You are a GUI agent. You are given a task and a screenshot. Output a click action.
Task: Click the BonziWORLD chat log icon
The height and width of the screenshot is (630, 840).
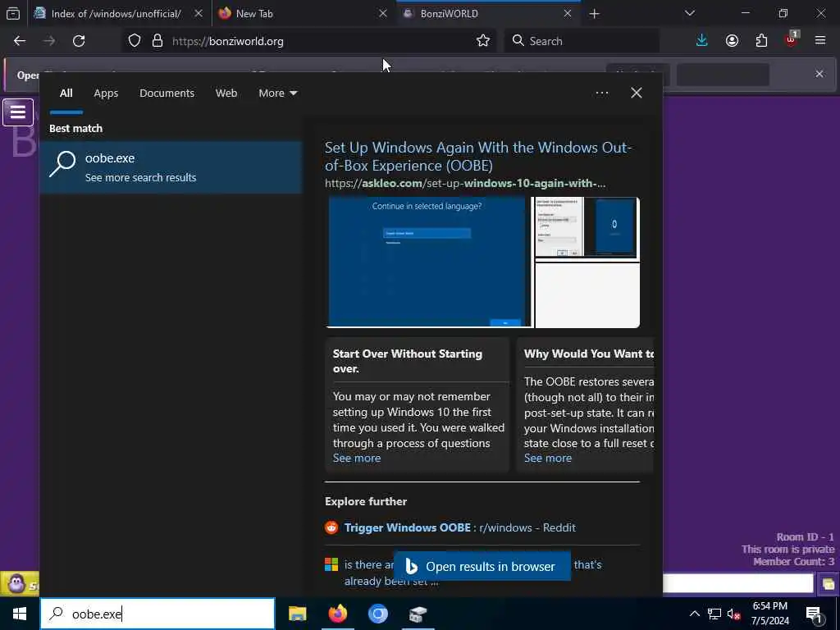pyautogui.click(x=829, y=583)
